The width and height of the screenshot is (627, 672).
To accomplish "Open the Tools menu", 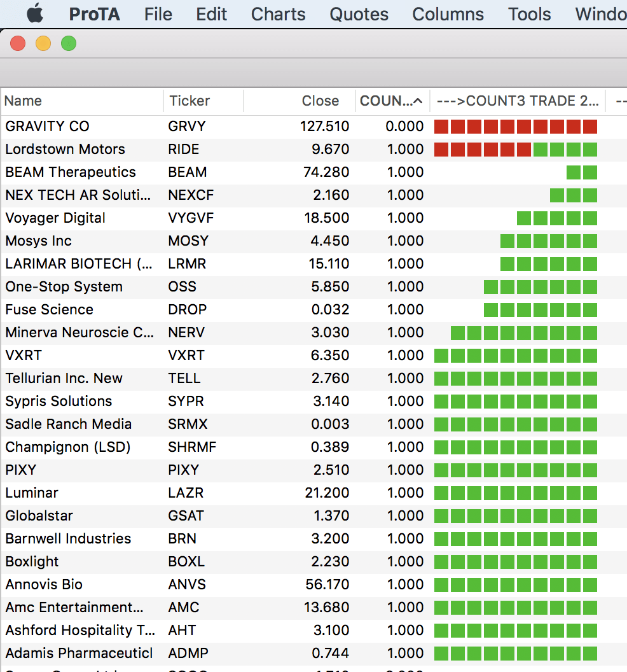I will coord(529,14).
